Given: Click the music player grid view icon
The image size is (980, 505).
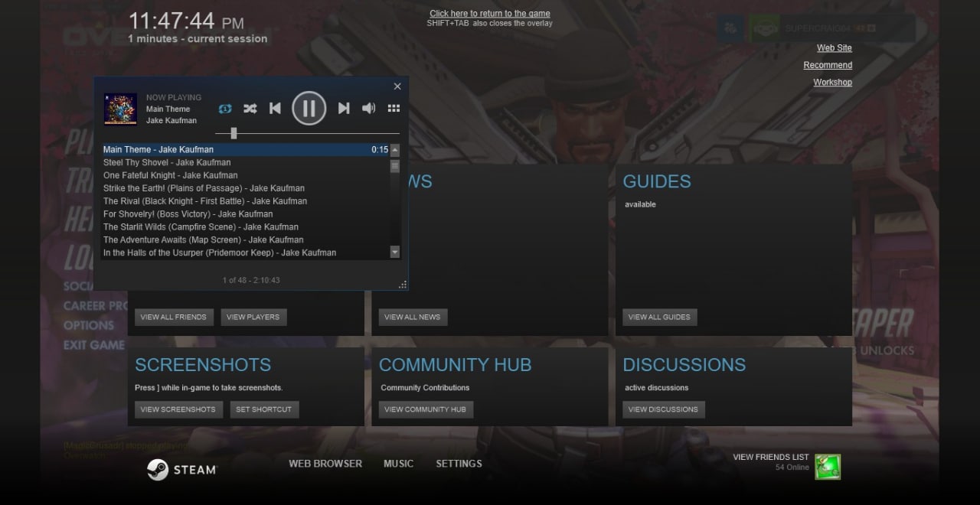Looking at the screenshot, I should pos(394,109).
